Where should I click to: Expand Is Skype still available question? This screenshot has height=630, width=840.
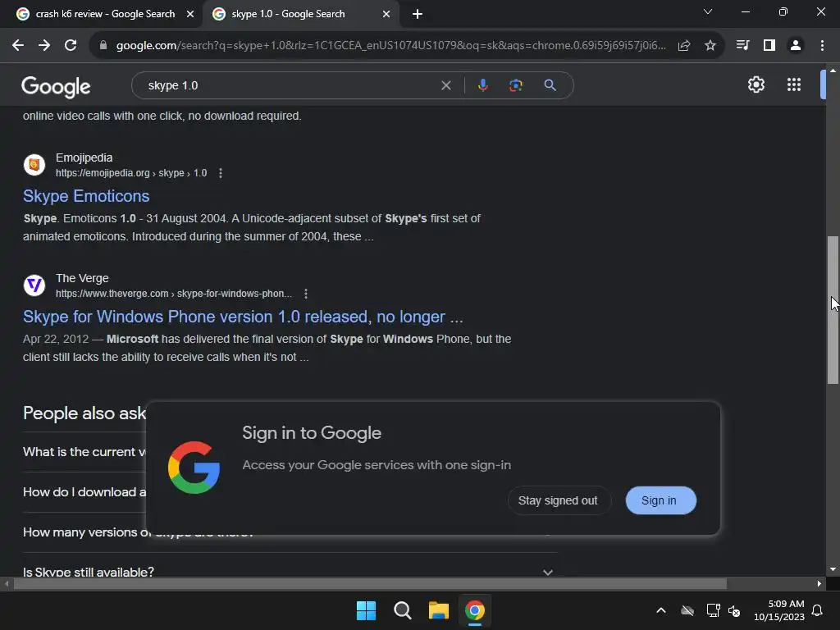290,571
